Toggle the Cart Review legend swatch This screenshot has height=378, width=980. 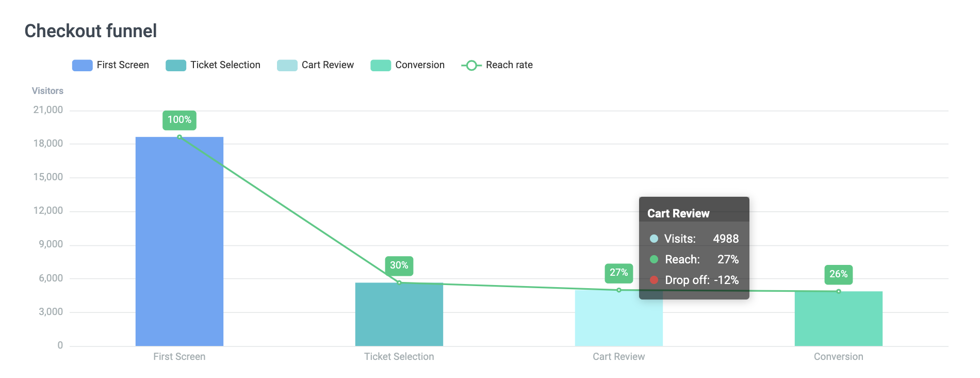(287, 65)
